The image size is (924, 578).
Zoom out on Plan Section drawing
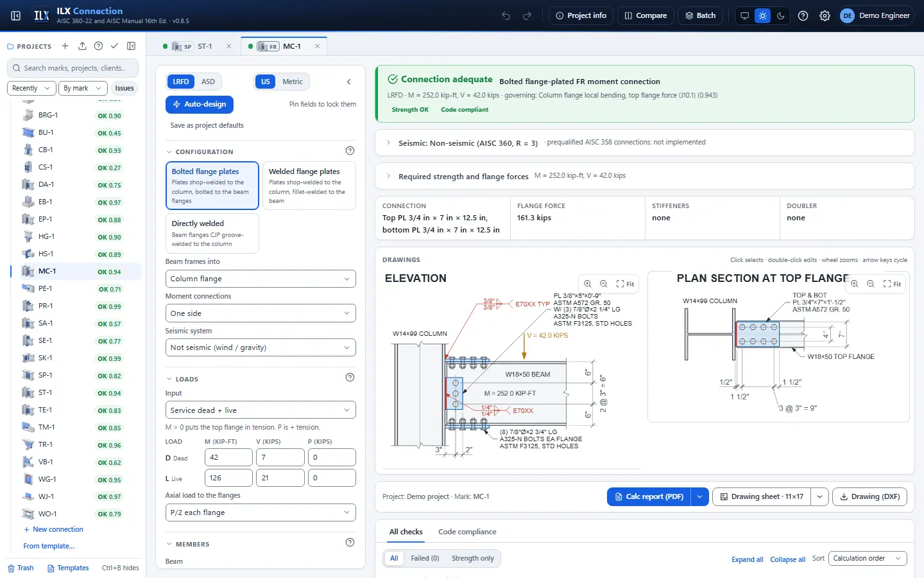pyautogui.click(x=871, y=284)
